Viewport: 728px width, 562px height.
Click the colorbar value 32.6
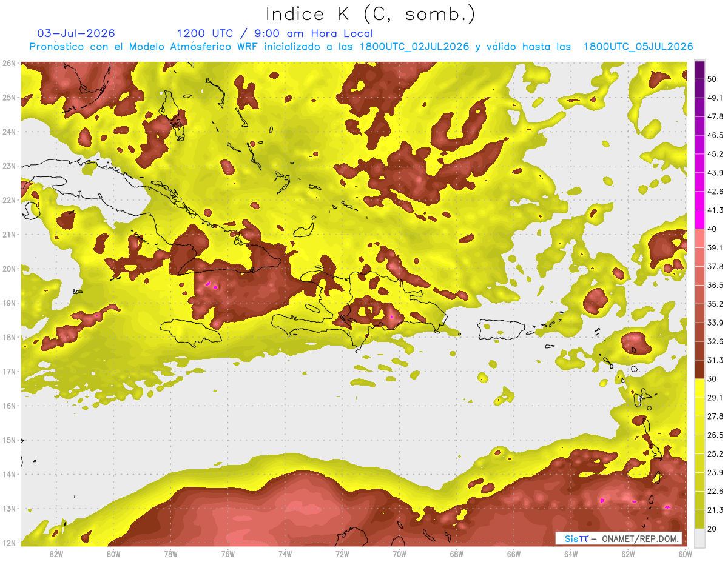[715, 341]
